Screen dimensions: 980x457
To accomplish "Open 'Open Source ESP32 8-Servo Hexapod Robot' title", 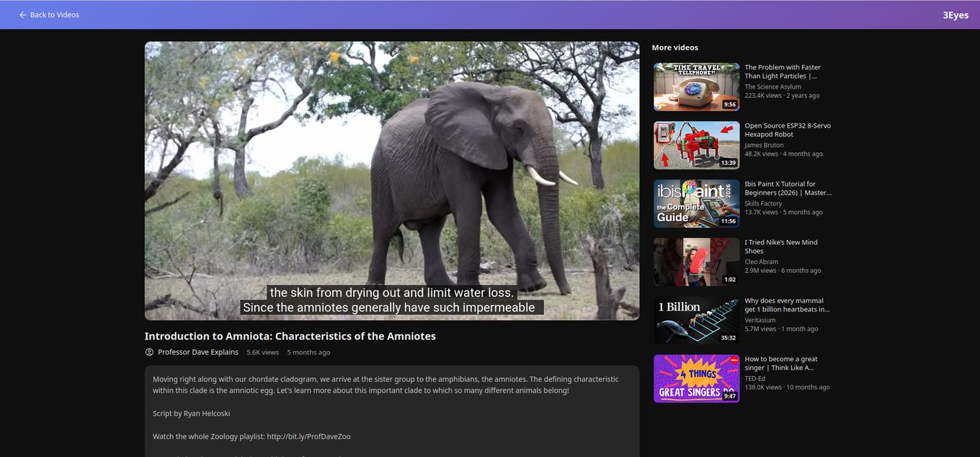I will pos(788,130).
